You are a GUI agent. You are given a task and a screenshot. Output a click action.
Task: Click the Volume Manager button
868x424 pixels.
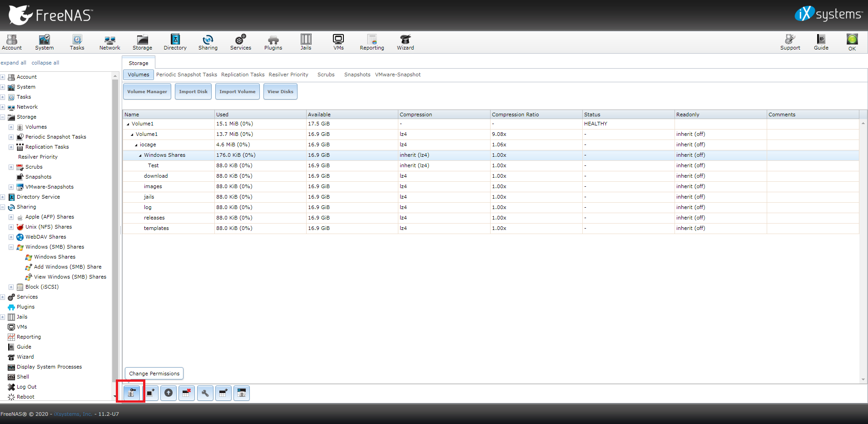tap(147, 92)
